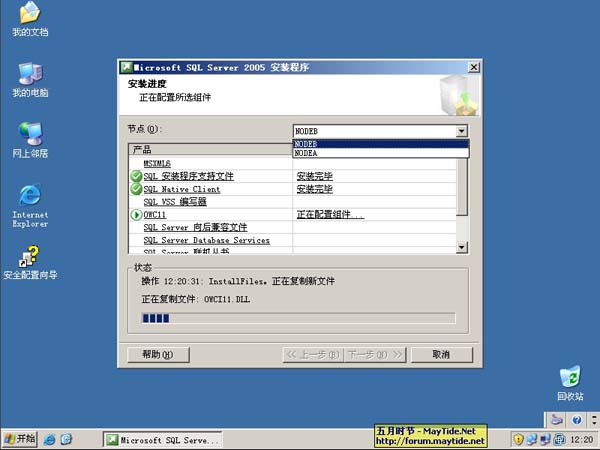Screen dimensions: 600x450
Task: Open 安全配置向导 desktop icon
Action: pyautogui.click(x=30, y=256)
